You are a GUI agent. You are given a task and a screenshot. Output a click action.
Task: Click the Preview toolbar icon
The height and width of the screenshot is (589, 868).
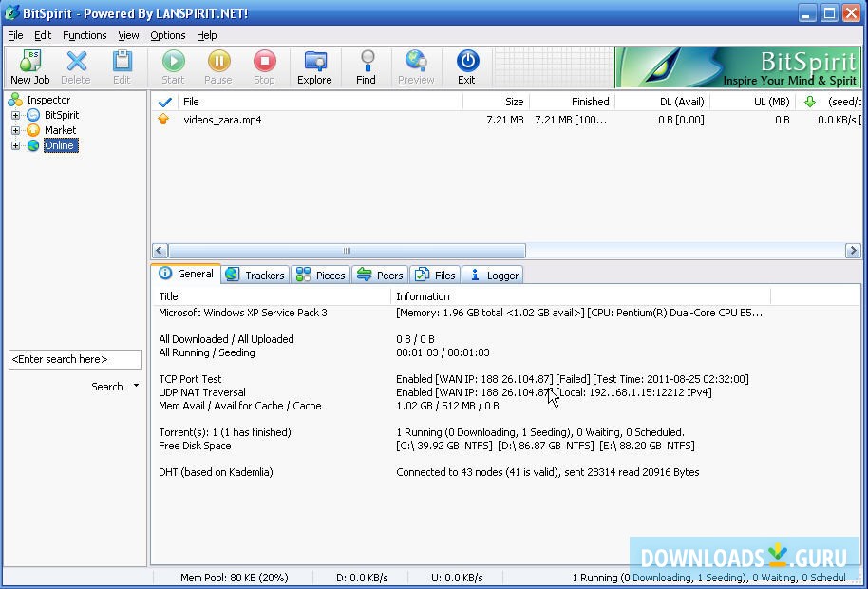coord(416,61)
